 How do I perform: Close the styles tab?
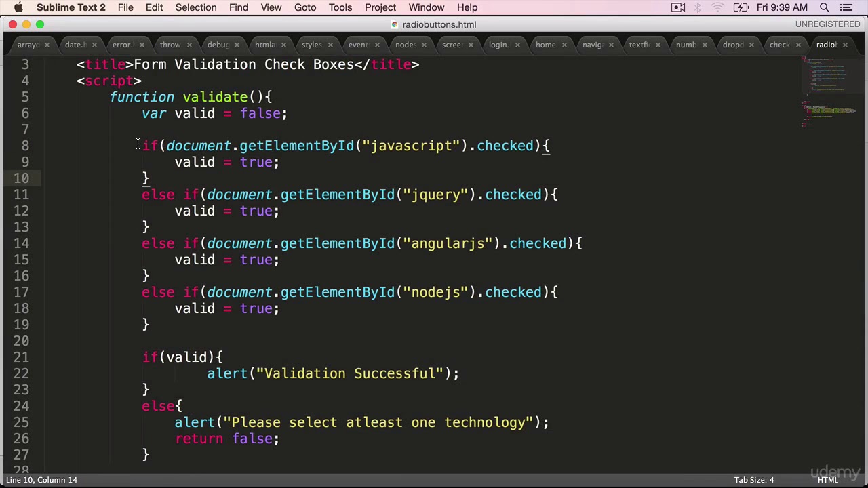pyautogui.click(x=330, y=45)
